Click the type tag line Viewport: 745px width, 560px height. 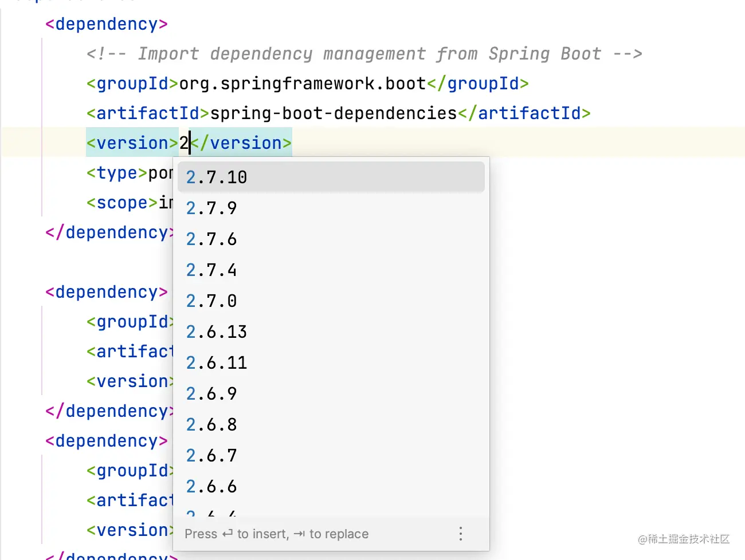(130, 173)
